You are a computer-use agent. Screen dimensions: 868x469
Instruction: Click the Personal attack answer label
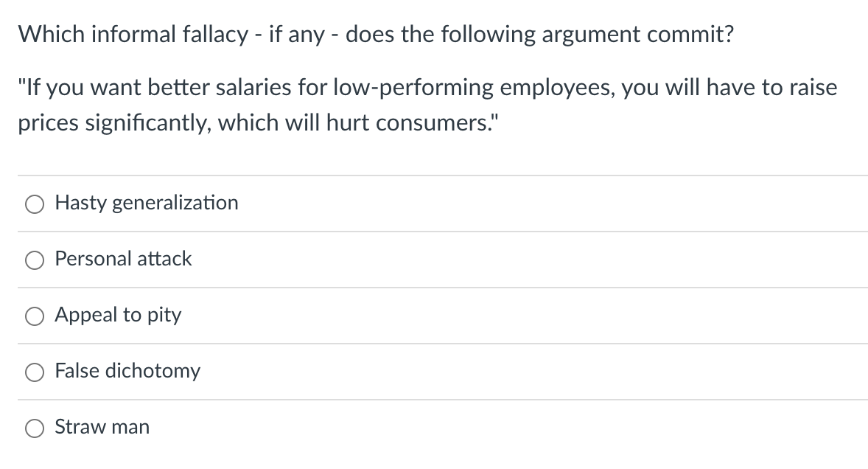[x=122, y=260]
